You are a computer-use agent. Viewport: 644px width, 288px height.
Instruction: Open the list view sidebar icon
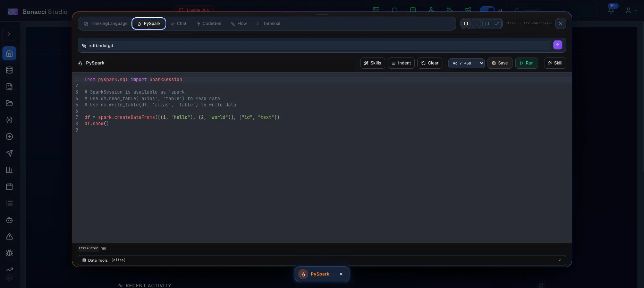pyautogui.click(x=9, y=203)
